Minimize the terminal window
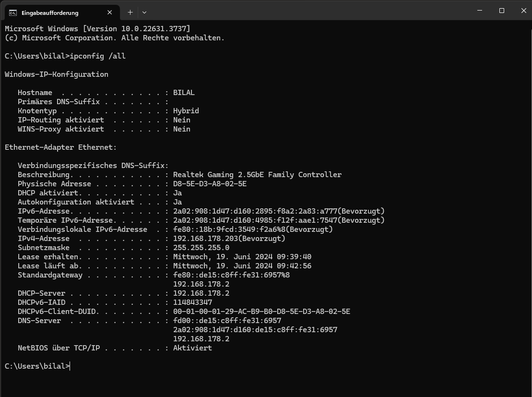This screenshot has width=532, height=397. coord(479,11)
